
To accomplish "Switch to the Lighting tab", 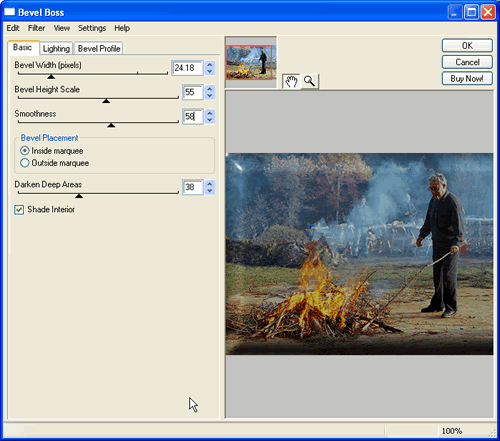I will pos(56,48).
